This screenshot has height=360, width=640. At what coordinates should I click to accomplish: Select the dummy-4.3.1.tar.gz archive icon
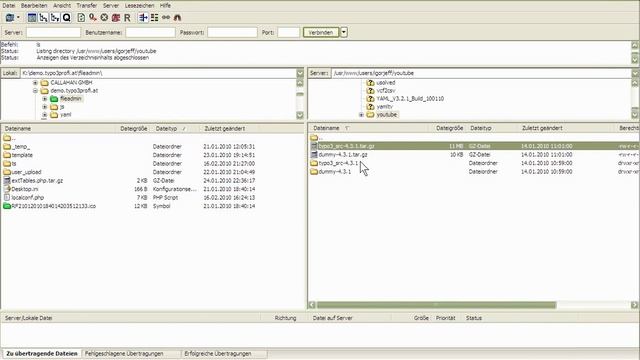[x=314, y=155]
